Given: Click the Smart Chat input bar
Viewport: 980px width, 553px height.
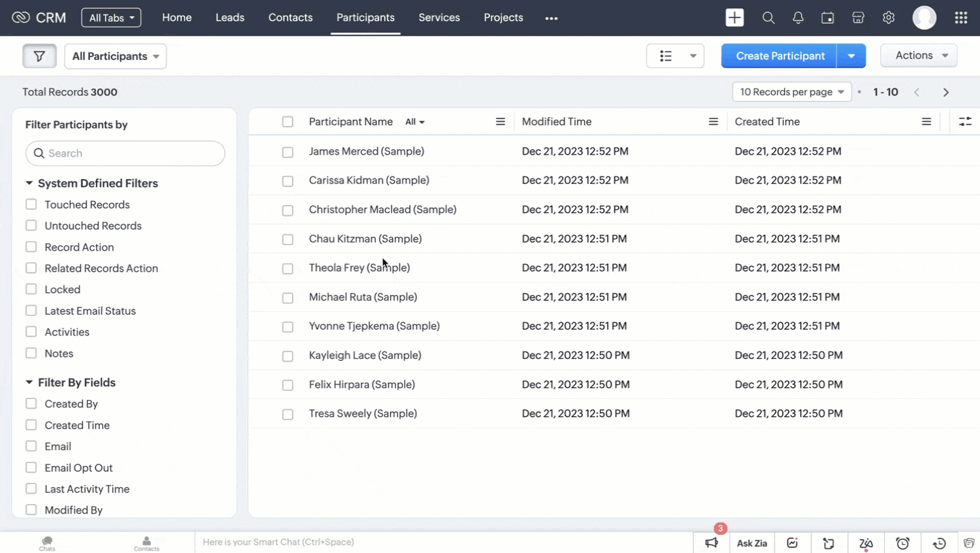Looking at the screenshot, I should 444,543.
